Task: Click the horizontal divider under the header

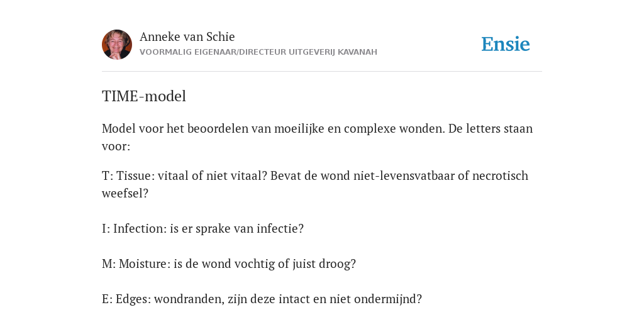Action: click(322, 72)
